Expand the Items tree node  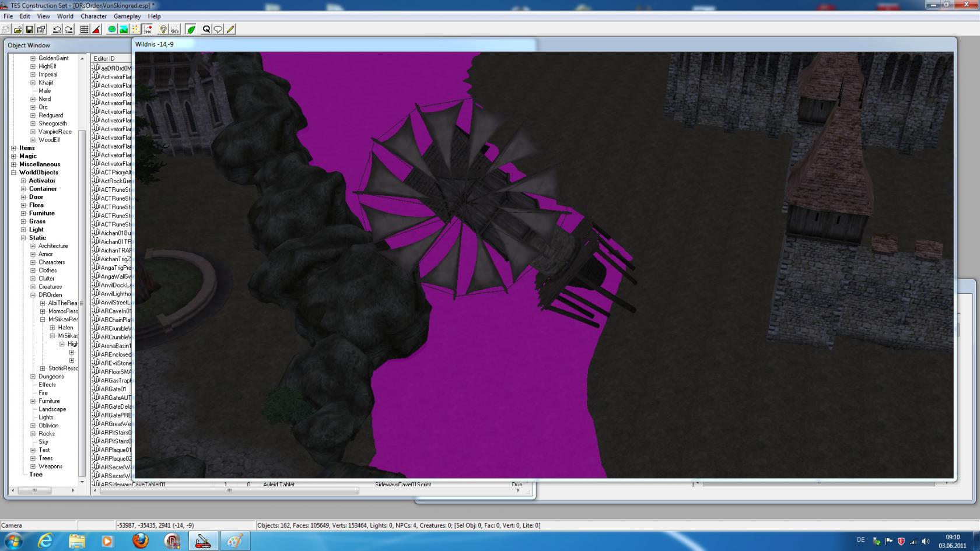click(x=13, y=148)
